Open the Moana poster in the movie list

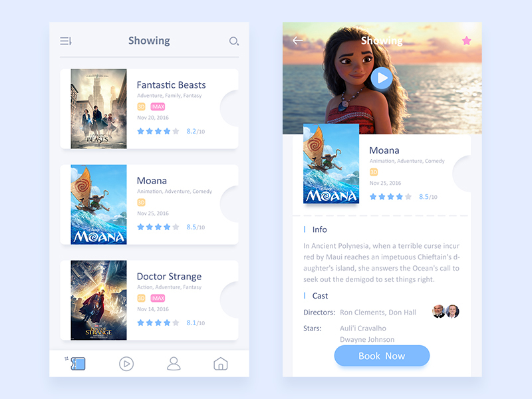click(x=98, y=205)
